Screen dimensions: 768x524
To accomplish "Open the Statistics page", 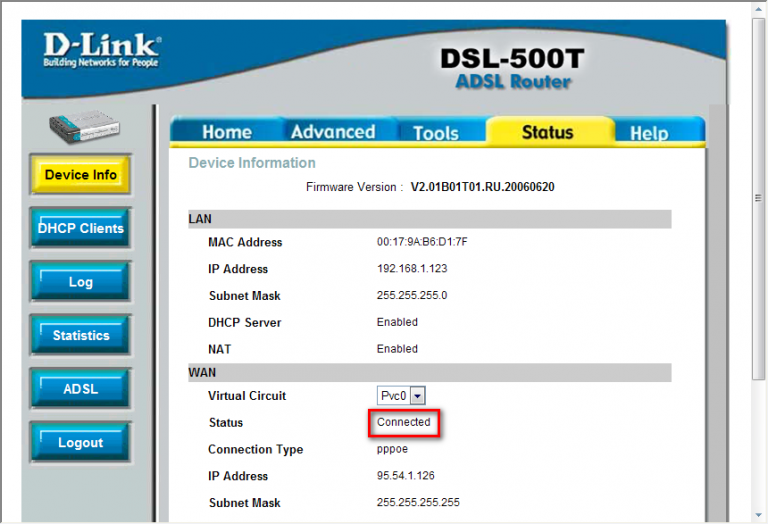I will pyautogui.click(x=81, y=335).
